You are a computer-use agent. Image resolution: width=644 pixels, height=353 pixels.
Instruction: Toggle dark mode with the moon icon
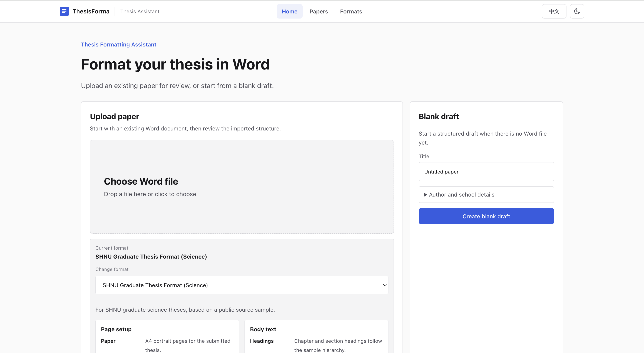577,11
